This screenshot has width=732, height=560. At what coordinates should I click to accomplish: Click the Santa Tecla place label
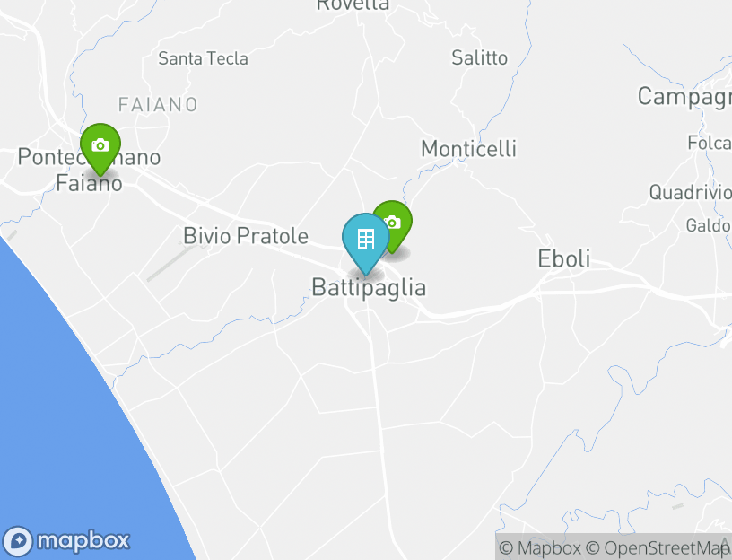[x=203, y=58]
